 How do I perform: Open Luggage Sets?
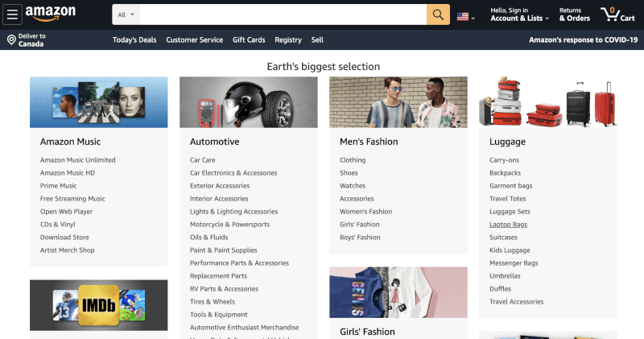[510, 212]
